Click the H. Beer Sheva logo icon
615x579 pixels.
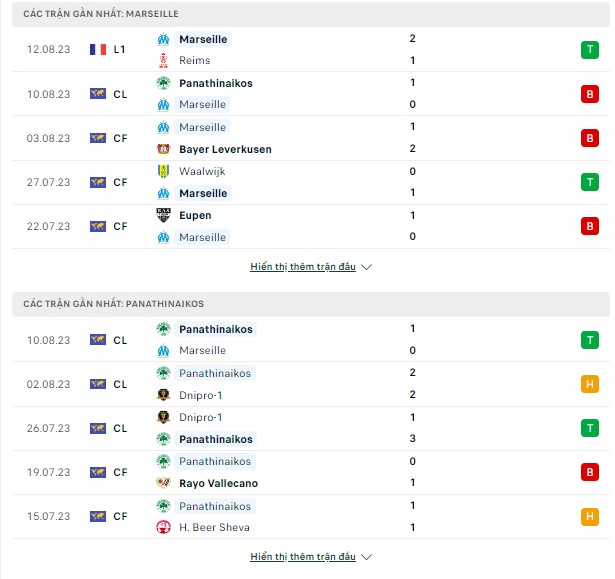163,527
